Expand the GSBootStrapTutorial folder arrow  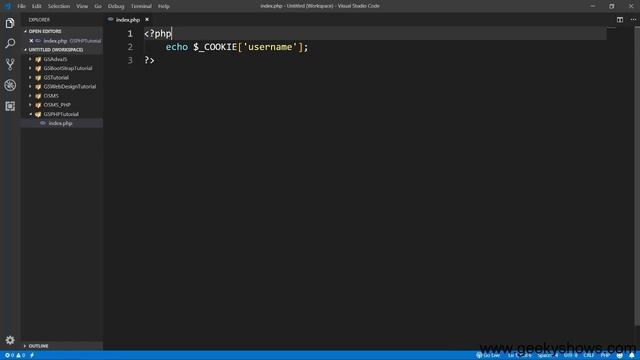click(30, 68)
